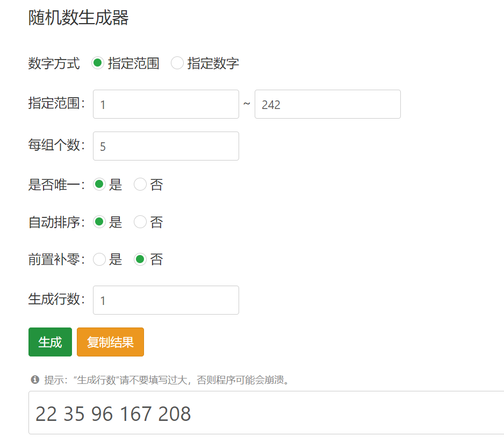Select 指定范围 number mode radio

click(x=97, y=63)
